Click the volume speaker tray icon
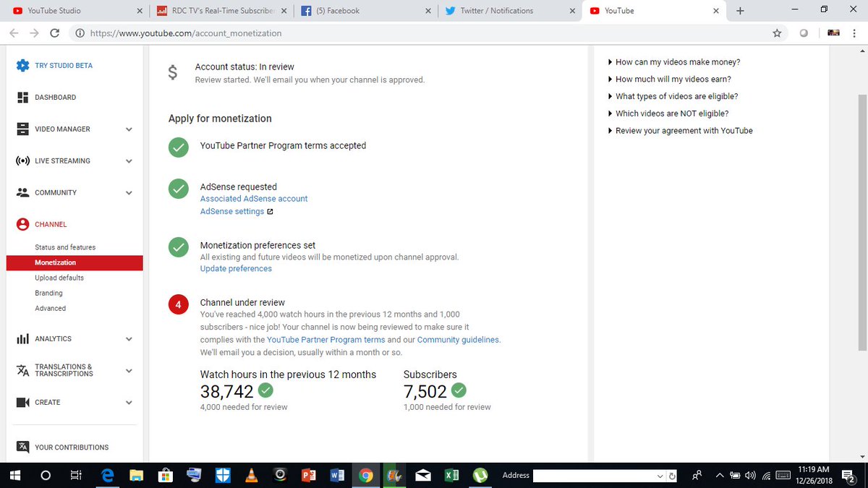868x488 pixels. tap(750, 475)
